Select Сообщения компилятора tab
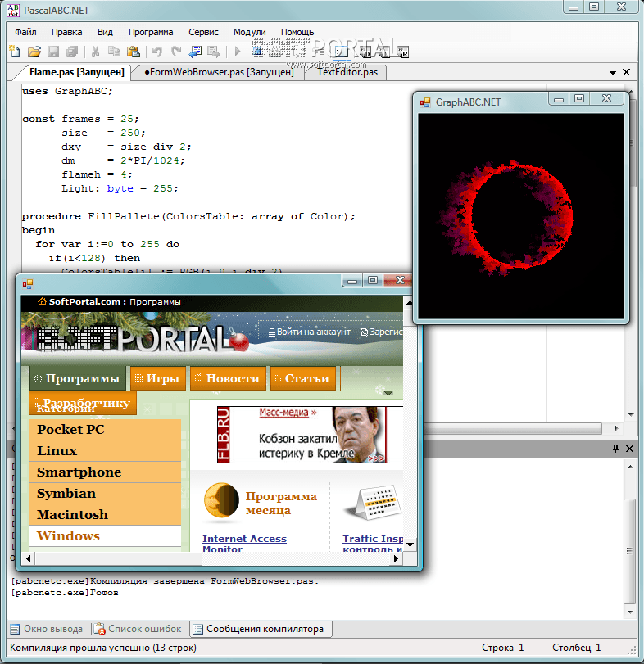 click(260, 629)
